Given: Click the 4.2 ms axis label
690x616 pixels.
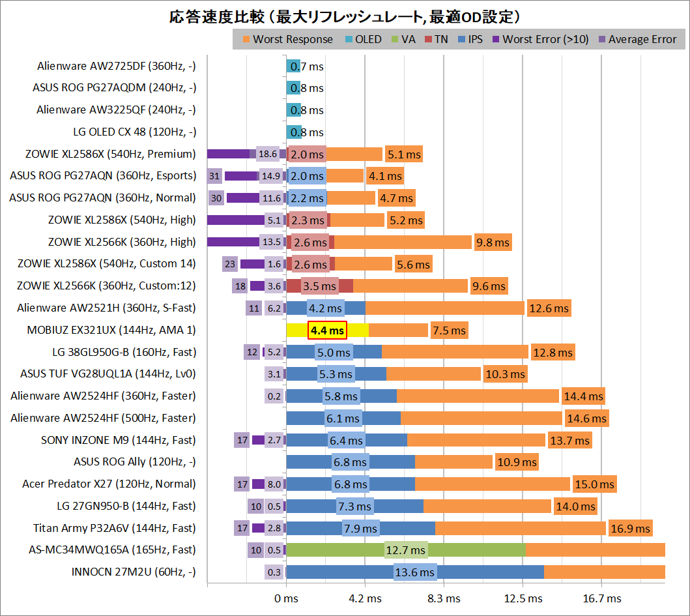Looking at the screenshot, I should (x=366, y=598).
